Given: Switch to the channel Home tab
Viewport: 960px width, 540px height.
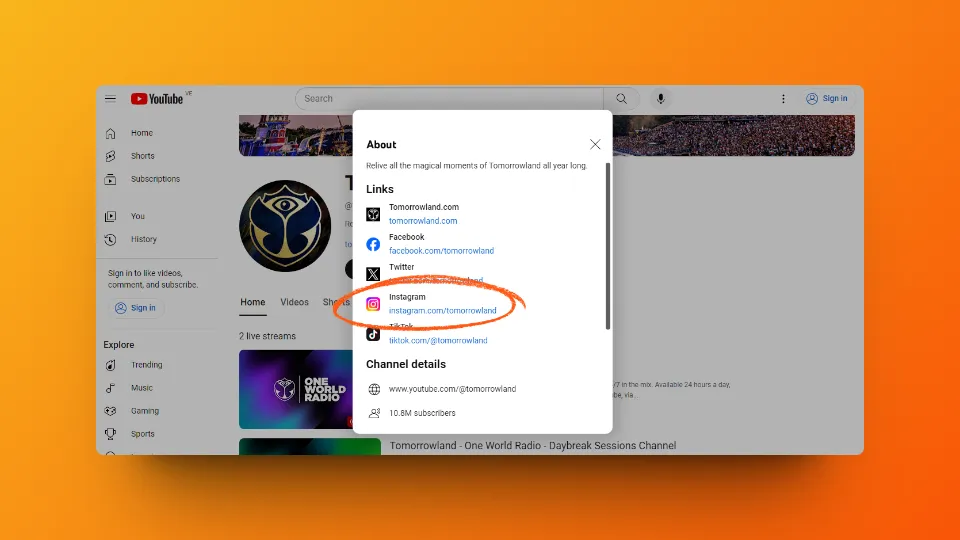Looking at the screenshot, I should (x=253, y=302).
